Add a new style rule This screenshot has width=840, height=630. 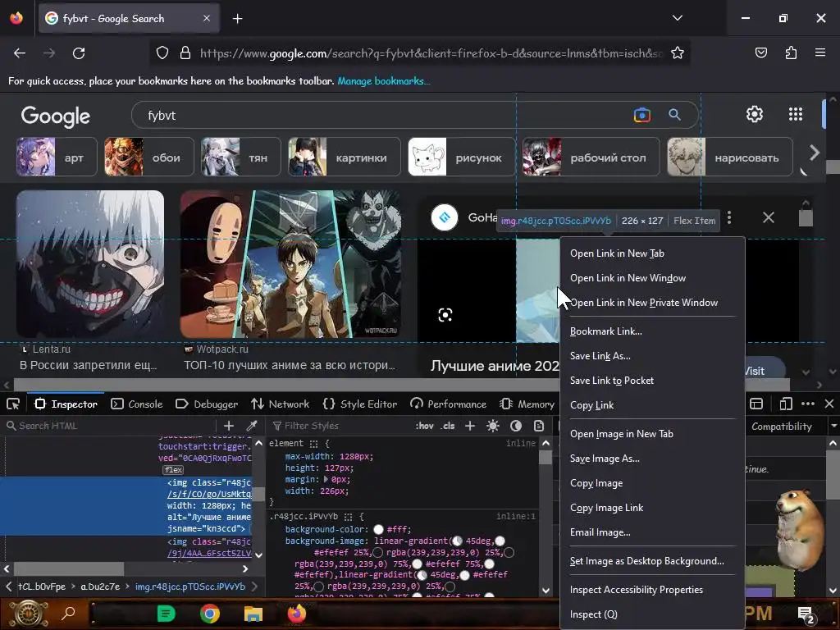(470, 426)
